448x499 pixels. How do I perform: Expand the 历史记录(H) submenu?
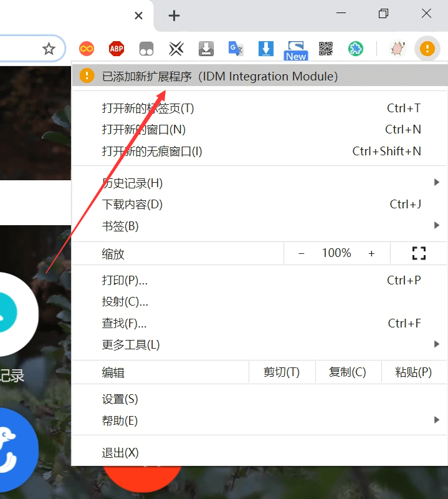click(260, 183)
